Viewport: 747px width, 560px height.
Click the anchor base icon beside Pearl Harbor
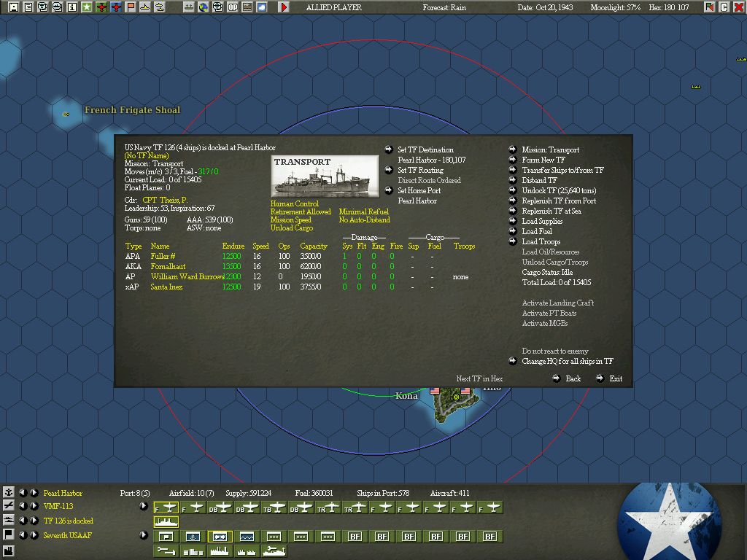tap(9, 492)
